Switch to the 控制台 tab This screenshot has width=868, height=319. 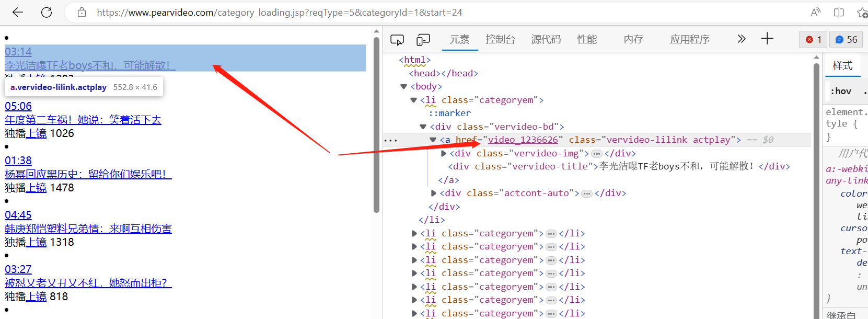(500, 39)
